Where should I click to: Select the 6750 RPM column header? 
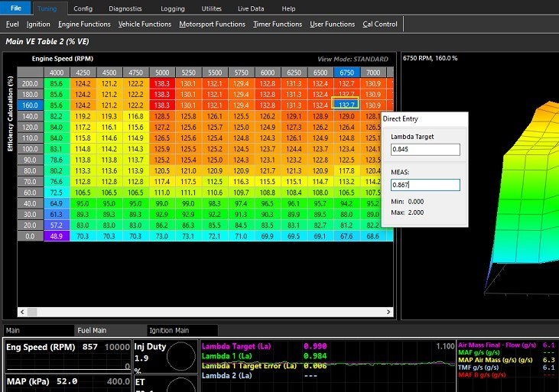coord(346,72)
